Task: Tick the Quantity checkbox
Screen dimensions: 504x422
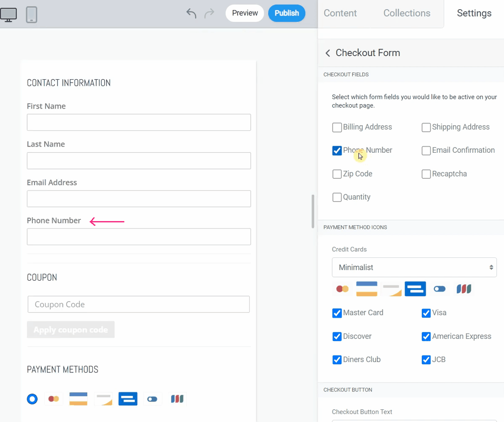Action: (x=337, y=197)
